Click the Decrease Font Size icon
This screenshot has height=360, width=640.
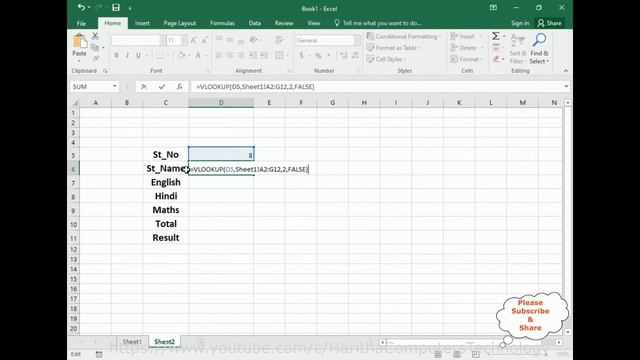pos(204,40)
